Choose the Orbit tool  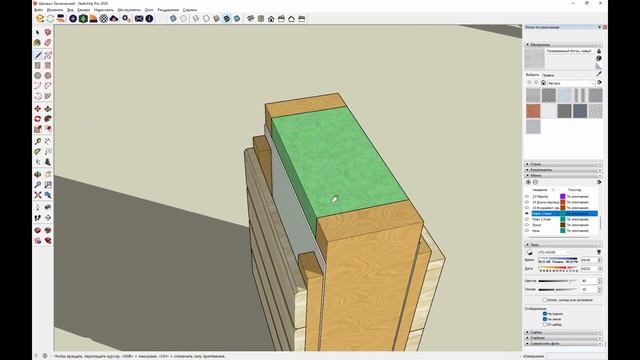[x=38, y=175]
